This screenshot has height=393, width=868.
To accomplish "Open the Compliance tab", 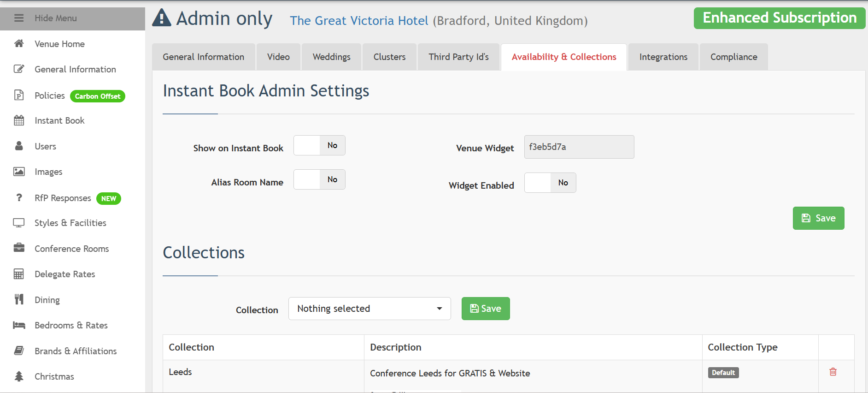I will 734,57.
